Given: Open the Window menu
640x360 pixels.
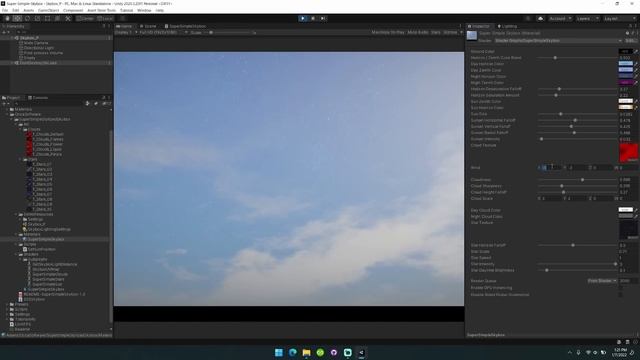Looking at the screenshot, I should [144, 10].
